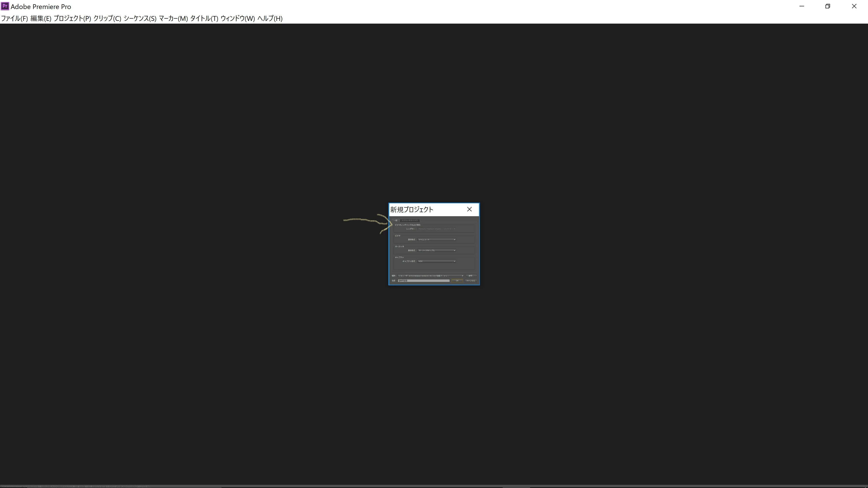Screen dimensions: 868x488
Task: Expand the 場所 location path dropdown
Action: tap(430, 276)
